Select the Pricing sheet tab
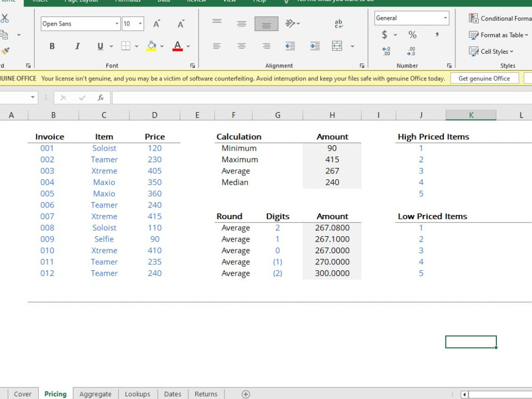 point(55,394)
